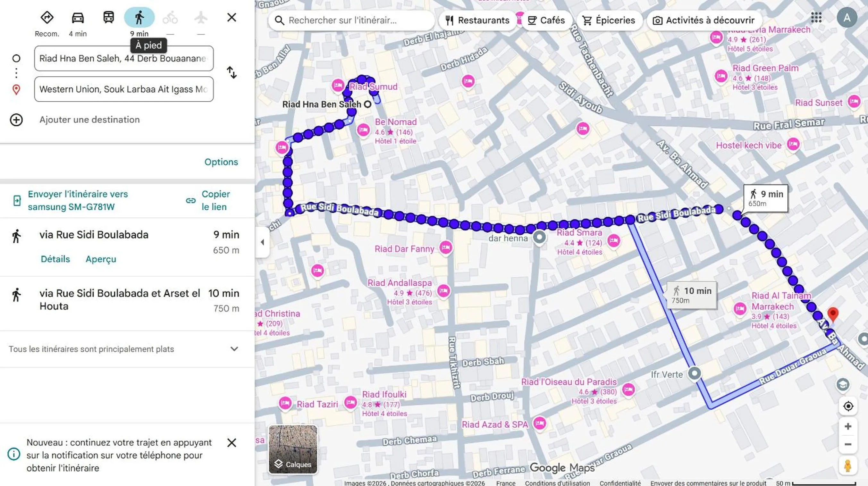The image size is (868, 486).
Task: Click the info icon in the notification banner
Action: tap(14, 454)
